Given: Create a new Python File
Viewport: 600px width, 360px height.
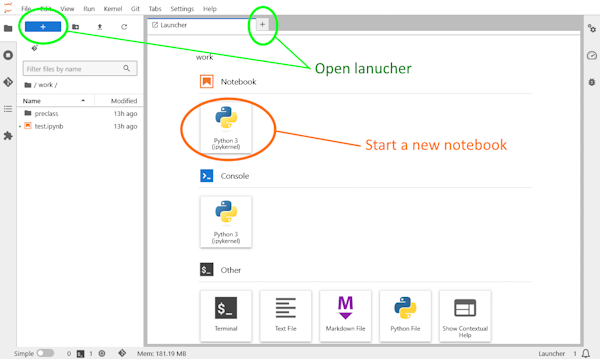Looking at the screenshot, I should click(405, 316).
